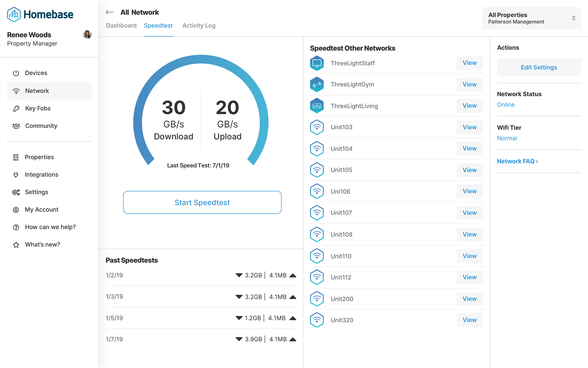Open the All Properties selector dropdown
The width and height of the screenshot is (588, 368).
531,18
